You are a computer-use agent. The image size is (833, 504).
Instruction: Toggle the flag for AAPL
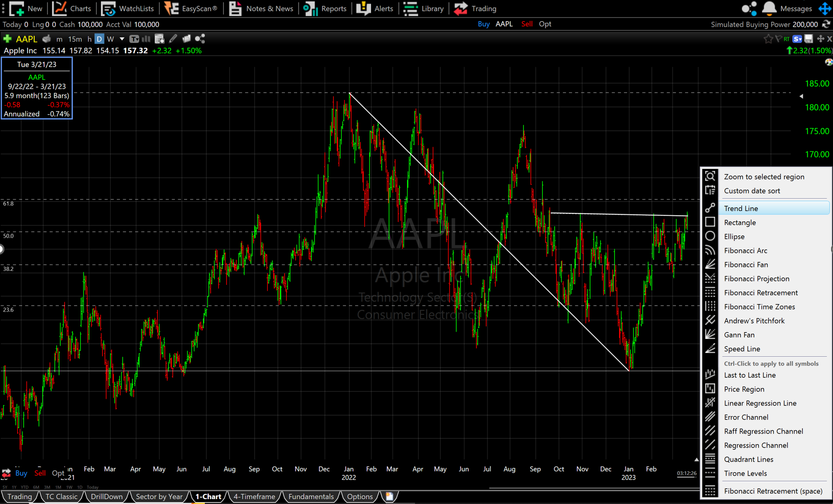click(778, 39)
